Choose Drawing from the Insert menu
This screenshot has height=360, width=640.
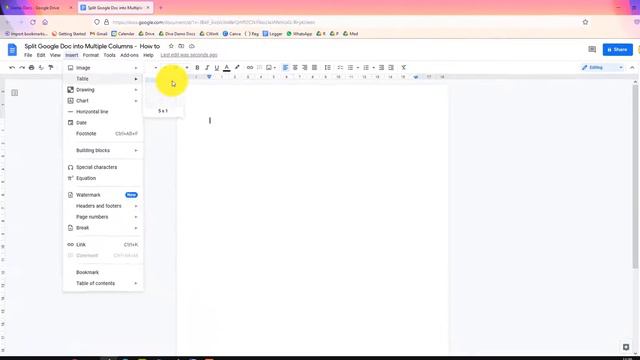pyautogui.click(x=103, y=90)
